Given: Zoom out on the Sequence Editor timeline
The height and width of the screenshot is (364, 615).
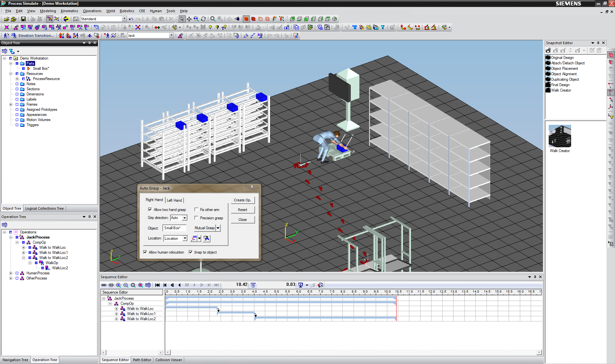Looking at the screenshot, I should click(126, 285).
